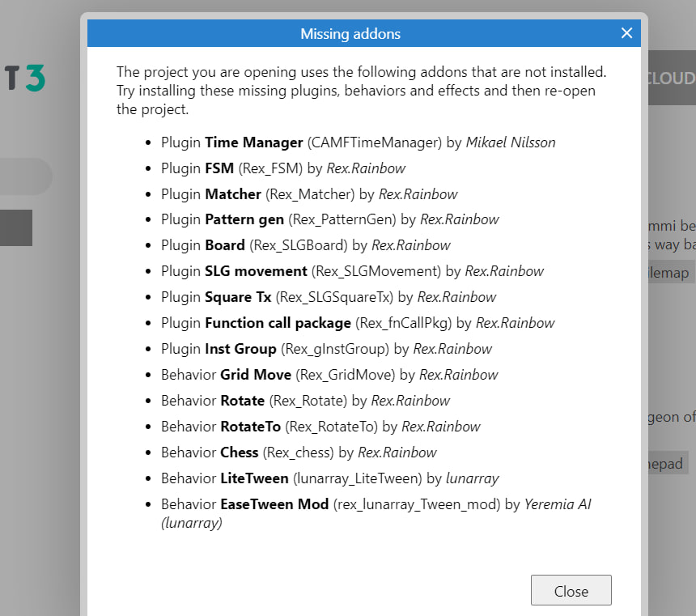Select the Square Tx plugin entry
This screenshot has width=696, height=616.
[329, 297]
